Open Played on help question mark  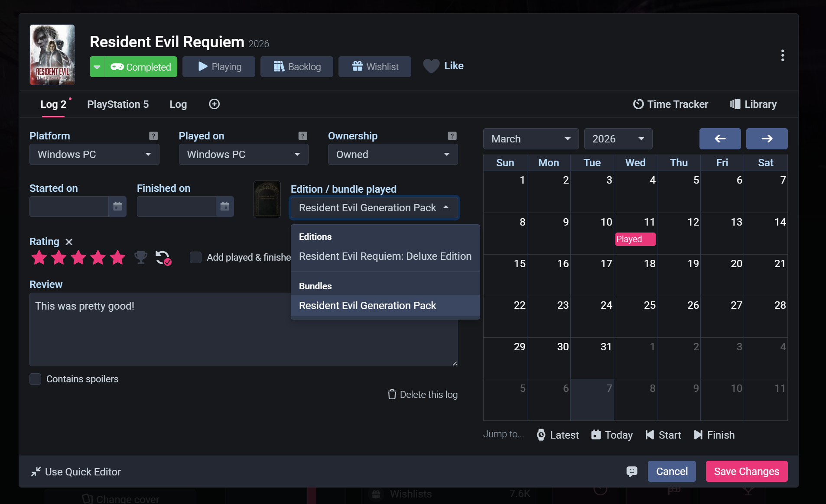(x=303, y=136)
